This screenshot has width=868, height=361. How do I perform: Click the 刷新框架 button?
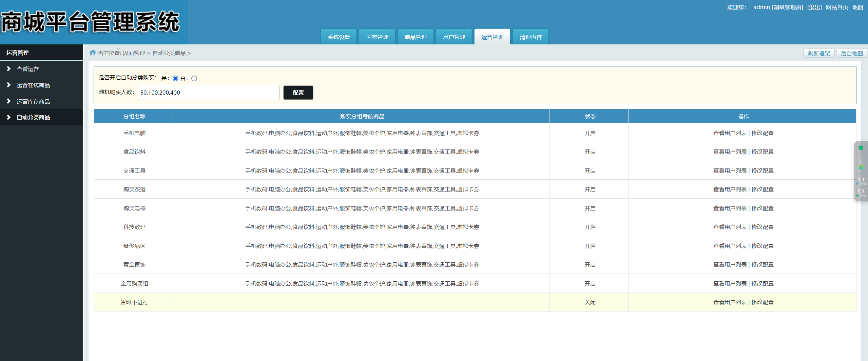pyautogui.click(x=818, y=53)
